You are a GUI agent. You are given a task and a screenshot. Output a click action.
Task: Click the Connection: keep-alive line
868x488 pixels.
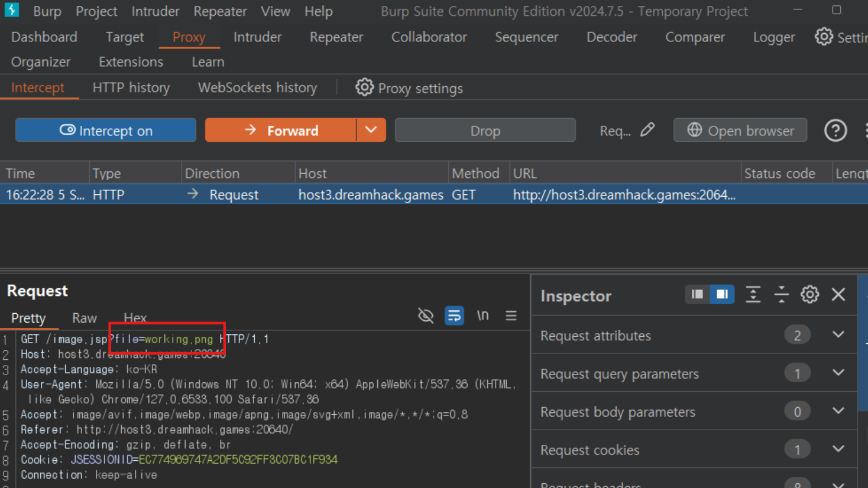[89, 474]
